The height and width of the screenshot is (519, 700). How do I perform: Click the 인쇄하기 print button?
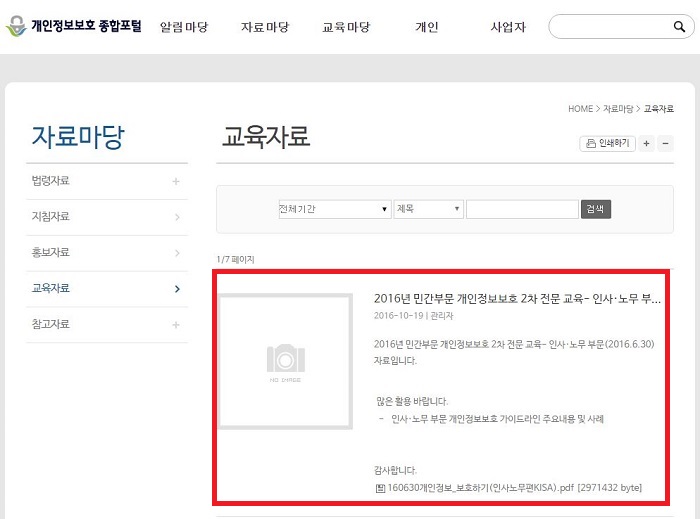607,144
